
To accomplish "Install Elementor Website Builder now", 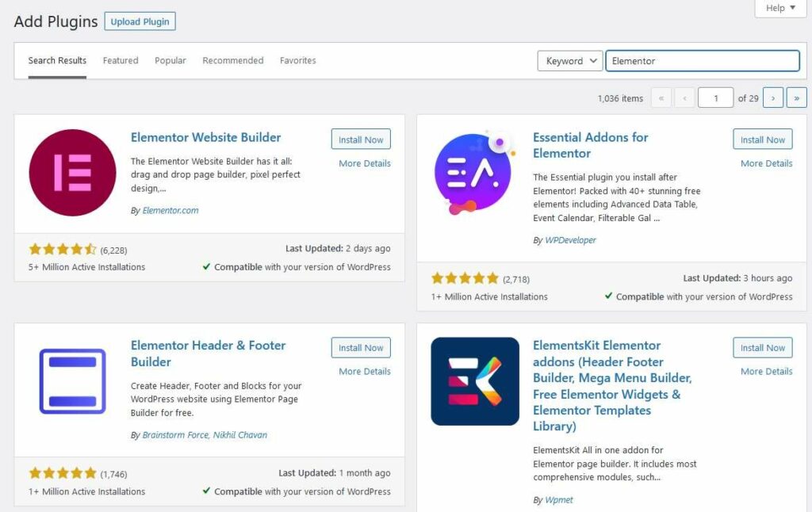I will [x=361, y=139].
